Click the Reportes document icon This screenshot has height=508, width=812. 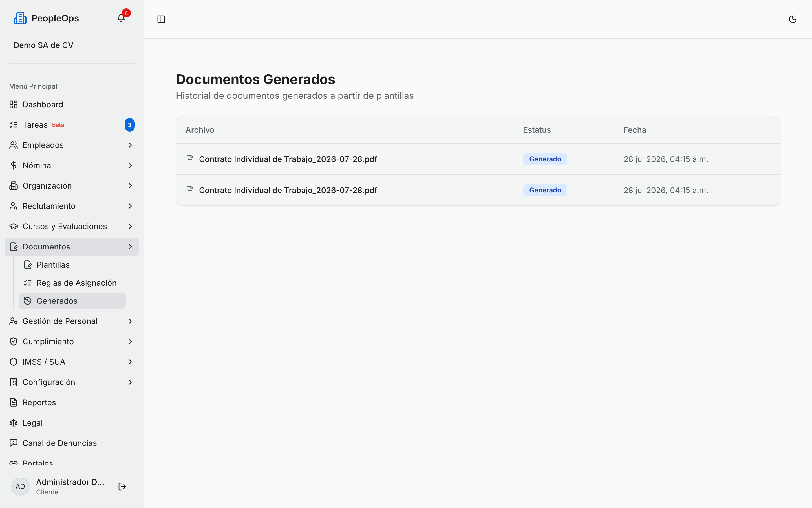[x=14, y=402]
